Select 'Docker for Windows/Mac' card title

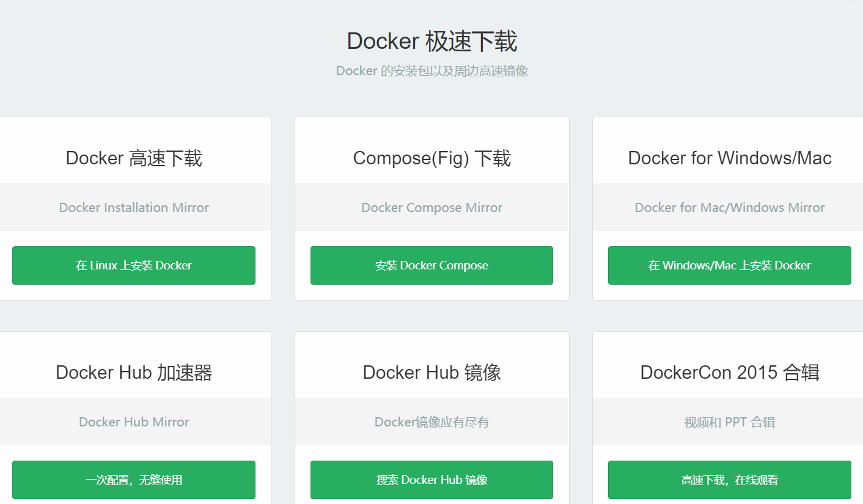(730, 158)
